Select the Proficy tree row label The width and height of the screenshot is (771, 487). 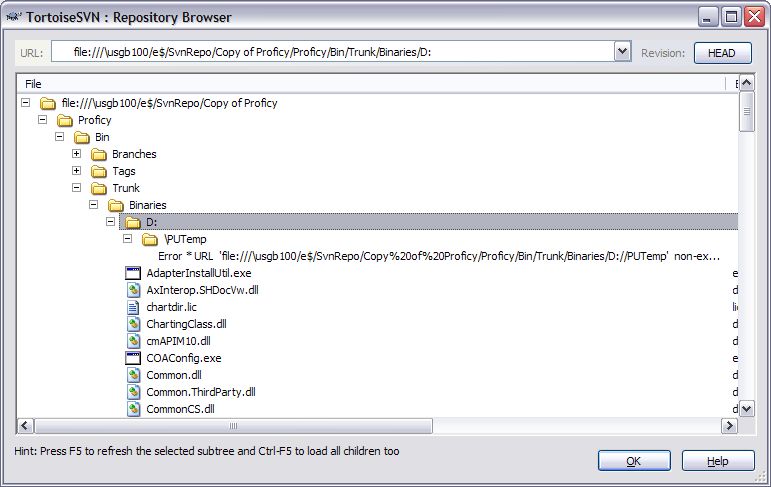(94, 120)
